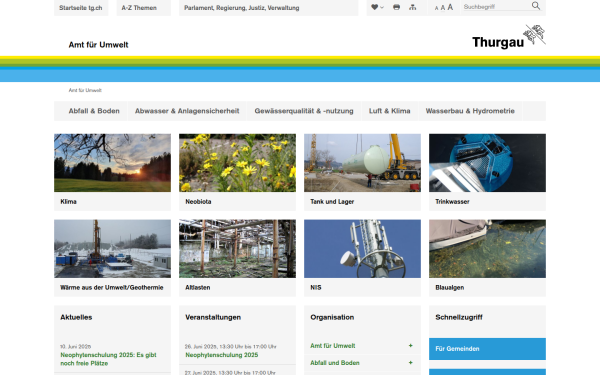Viewport: 600px width, 375px height.
Task: Click the Tank und Lager label
Action: point(332,202)
